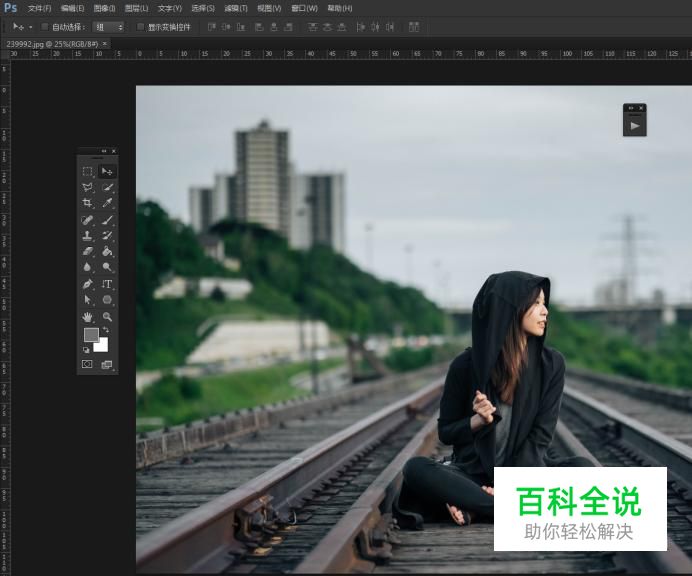Choose the Clone Stamp tool

(88, 236)
